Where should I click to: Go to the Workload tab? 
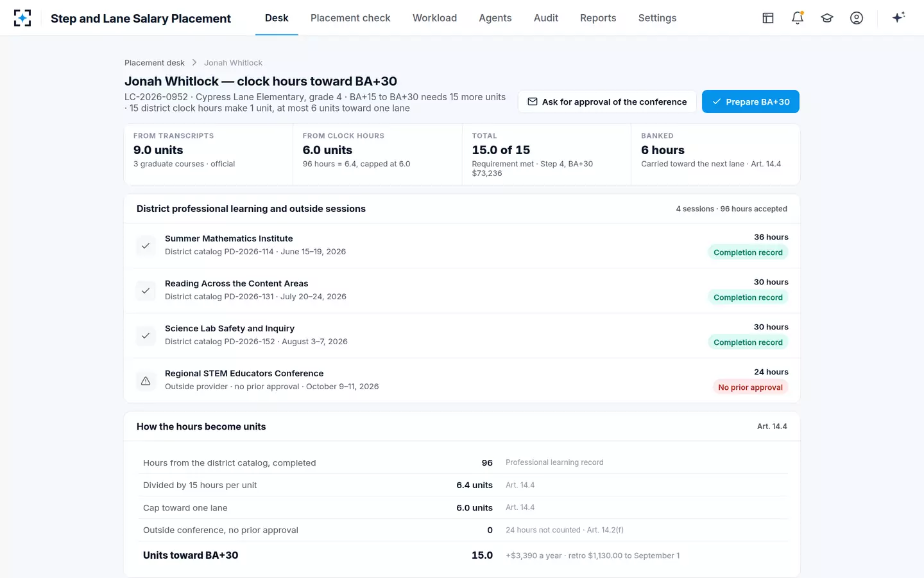(435, 18)
